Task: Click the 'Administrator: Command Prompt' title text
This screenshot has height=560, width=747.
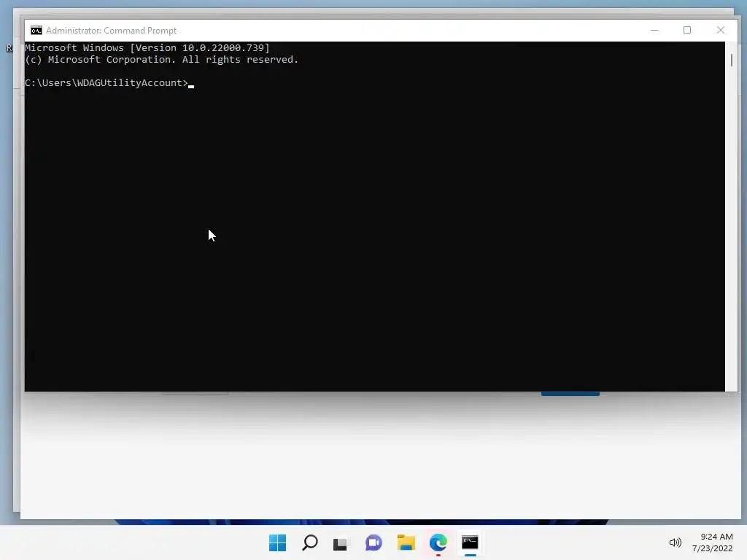Action: [111, 31]
